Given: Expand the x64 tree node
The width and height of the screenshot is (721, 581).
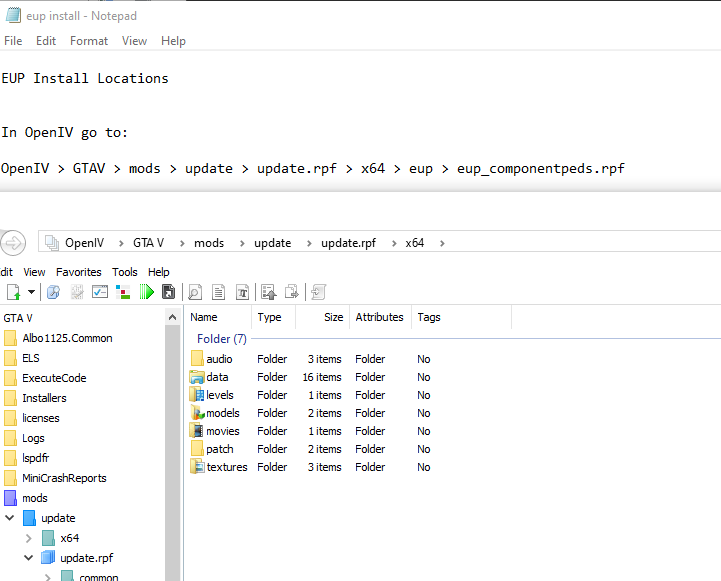Looking at the screenshot, I should tap(29, 538).
